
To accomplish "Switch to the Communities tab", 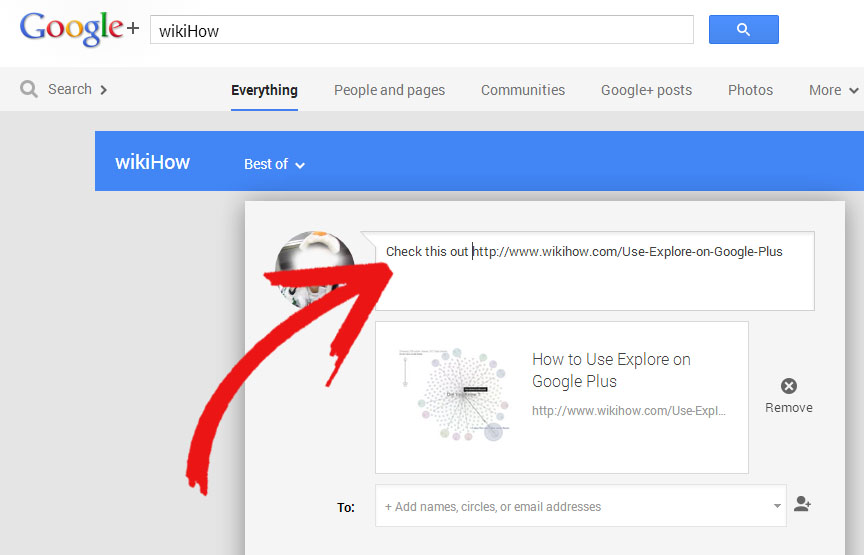I will pyautogui.click(x=523, y=90).
